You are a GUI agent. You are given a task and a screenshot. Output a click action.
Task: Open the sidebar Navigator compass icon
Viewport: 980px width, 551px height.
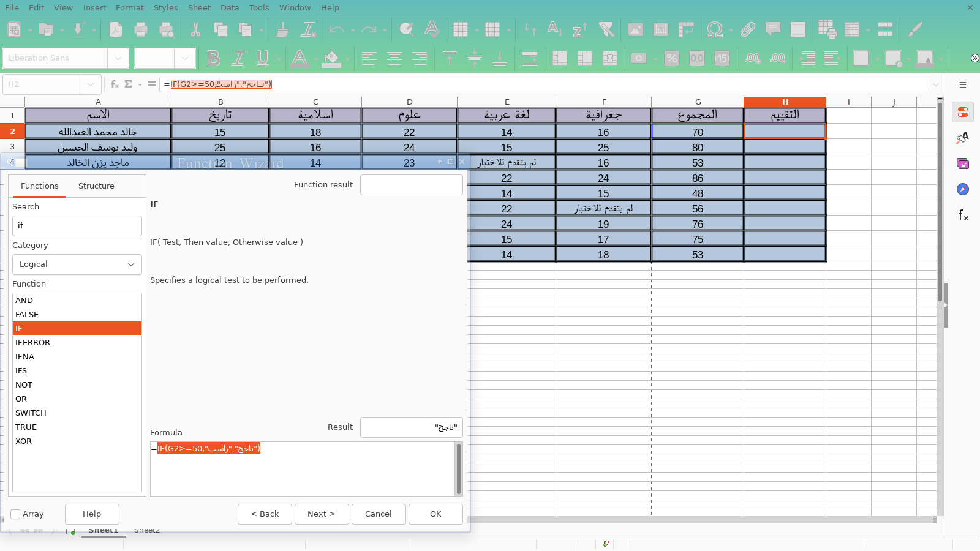coord(963,189)
